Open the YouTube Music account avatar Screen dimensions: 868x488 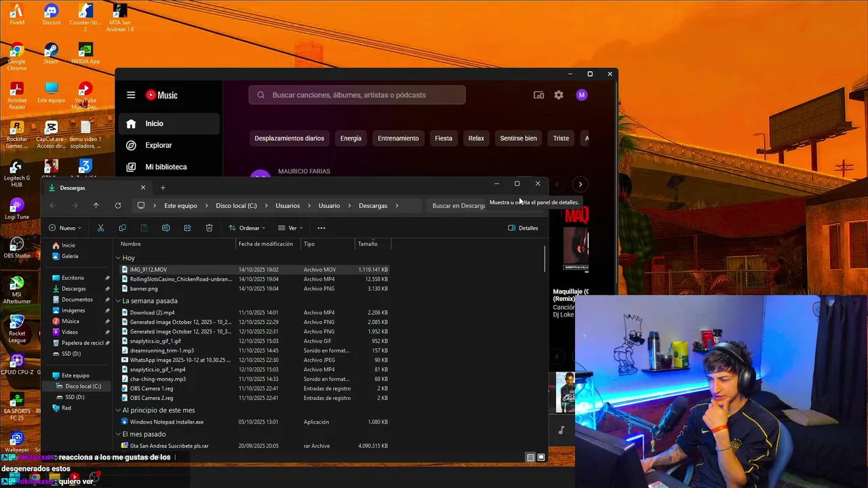tap(581, 95)
